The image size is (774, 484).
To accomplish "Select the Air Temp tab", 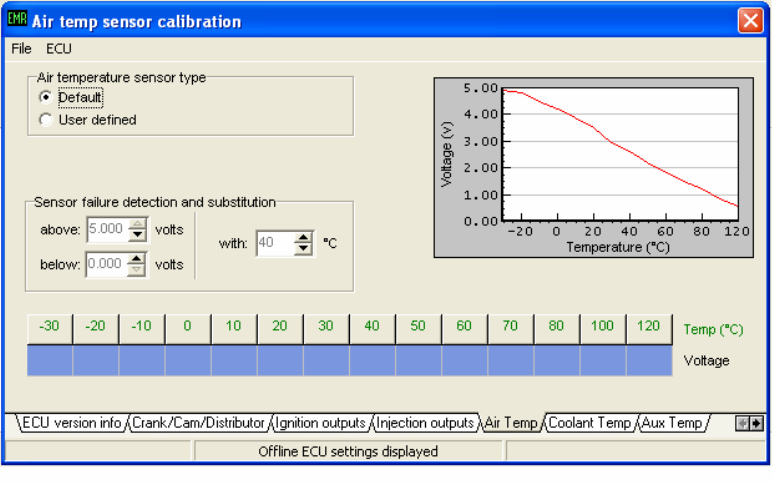I will (x=511, y=423).
